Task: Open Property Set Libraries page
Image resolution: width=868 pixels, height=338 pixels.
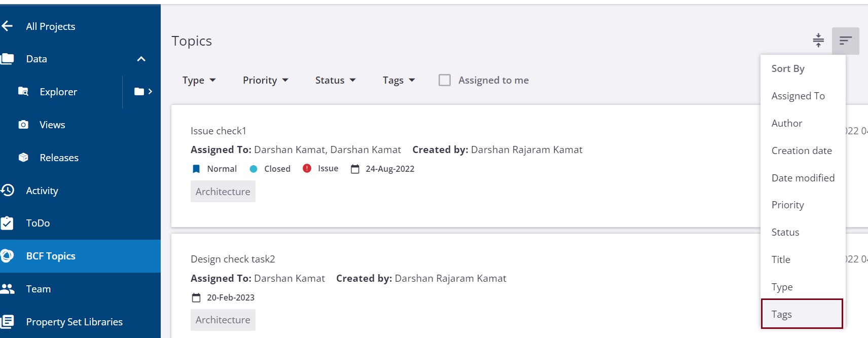Action: 74,322
